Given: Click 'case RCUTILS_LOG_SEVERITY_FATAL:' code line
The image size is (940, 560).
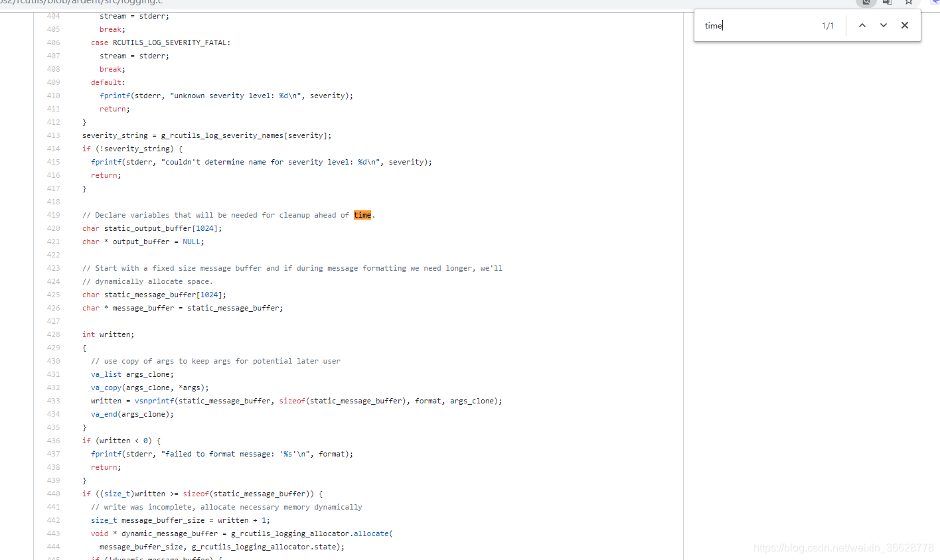Looking at the screenshot, I should (161, 42).
